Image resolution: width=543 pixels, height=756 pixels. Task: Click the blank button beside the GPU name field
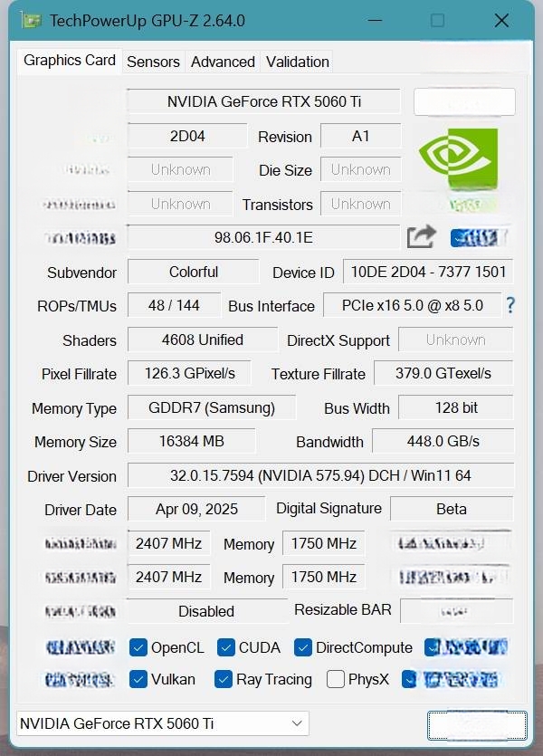pyautogui.click(x=464, y=101)
